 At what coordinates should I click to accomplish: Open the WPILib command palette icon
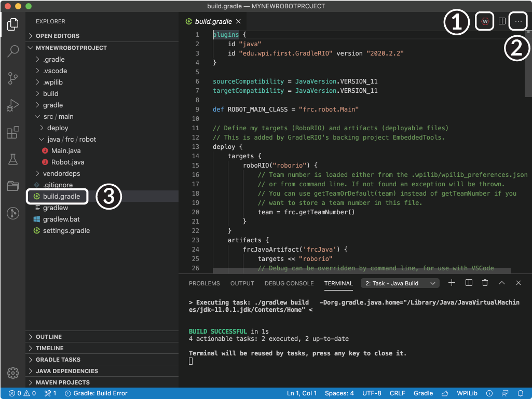tap(484, 21)
